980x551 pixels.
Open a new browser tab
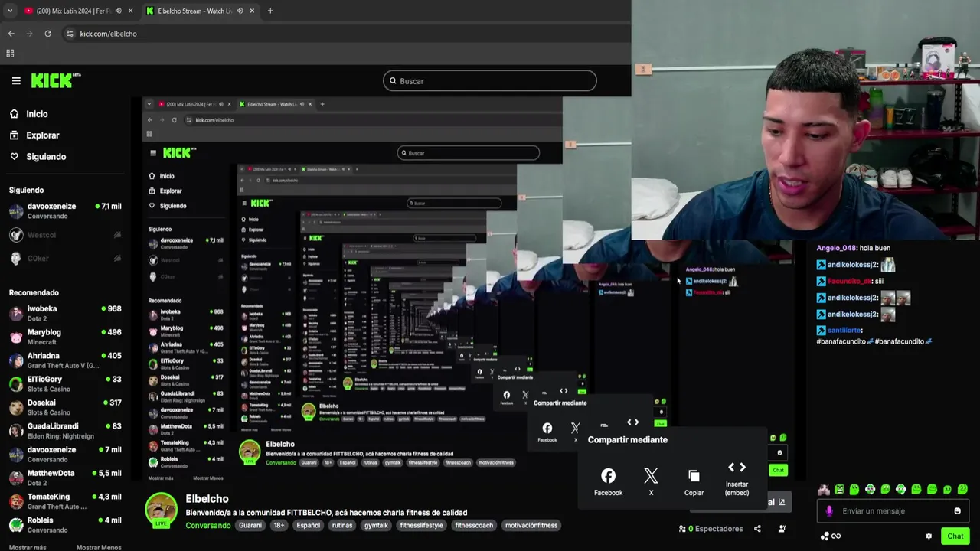[x=269, y=11]
